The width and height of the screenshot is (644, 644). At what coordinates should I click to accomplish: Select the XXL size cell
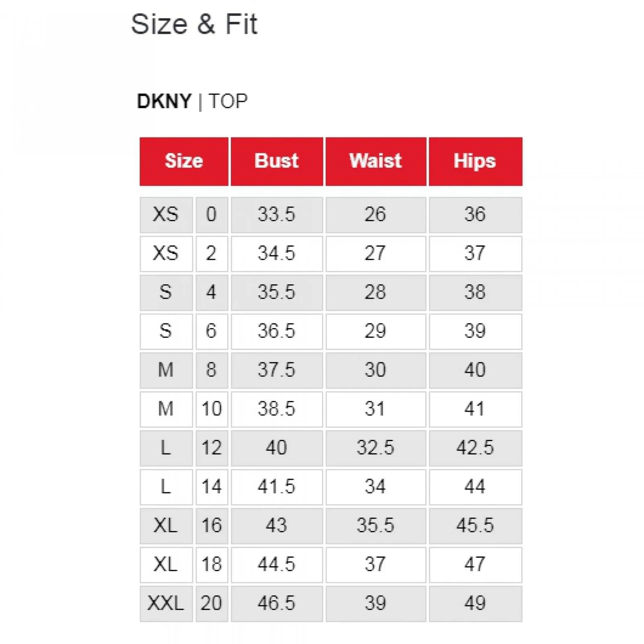pos(166,604)
